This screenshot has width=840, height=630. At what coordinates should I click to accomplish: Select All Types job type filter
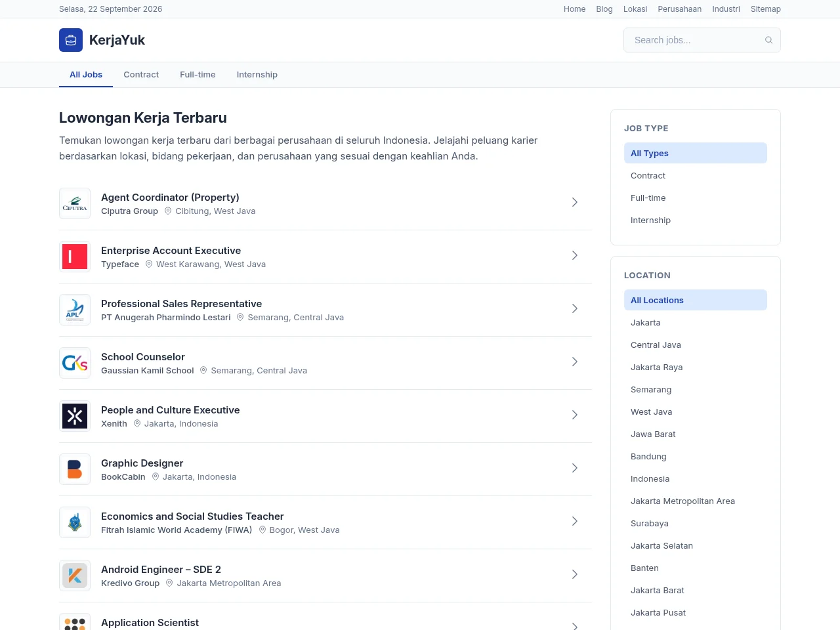[x=696, y=153]
